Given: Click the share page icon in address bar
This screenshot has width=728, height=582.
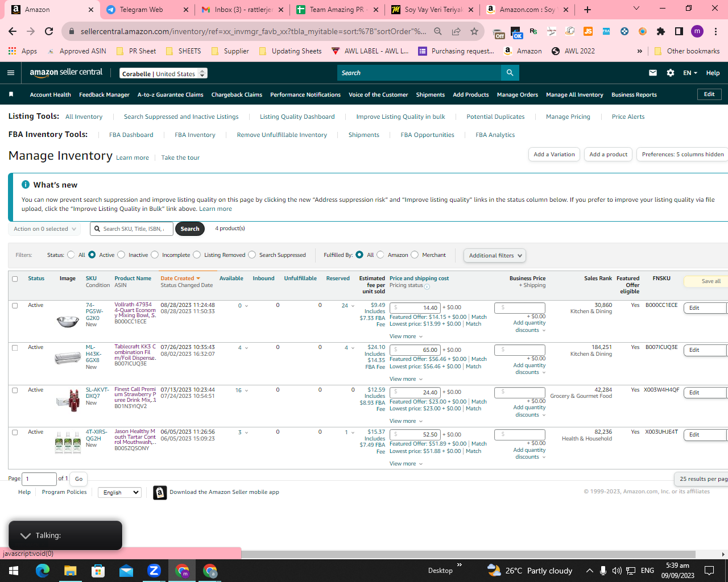Looking at the screenshot, I should pos(456,31).
